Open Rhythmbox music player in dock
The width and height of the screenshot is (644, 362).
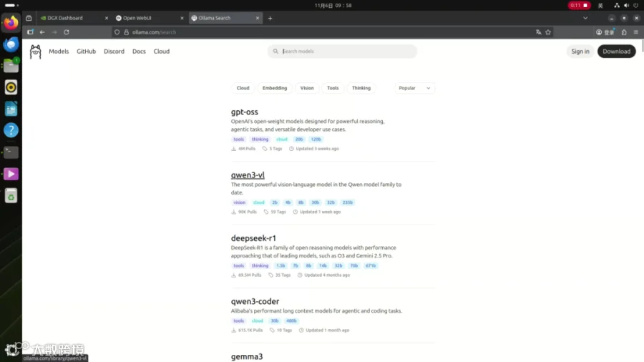[x=11, y=87]
